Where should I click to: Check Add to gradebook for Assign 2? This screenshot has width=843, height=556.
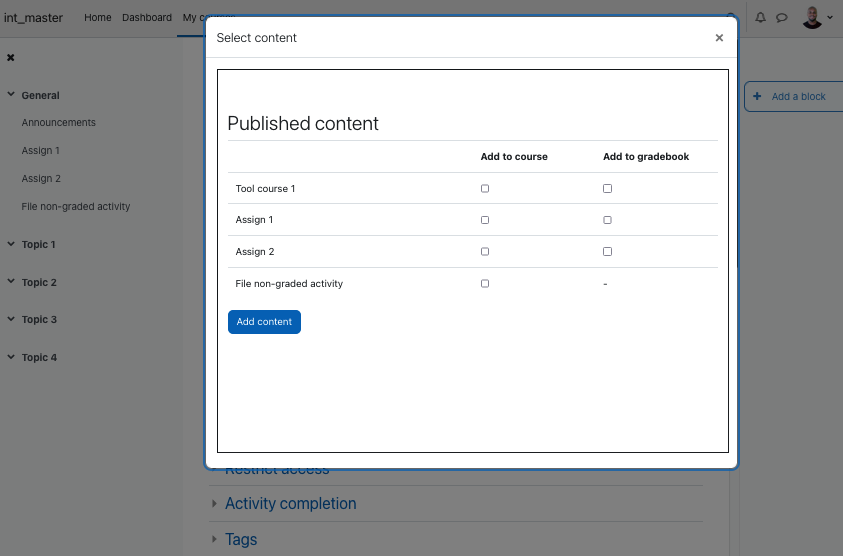608,252
